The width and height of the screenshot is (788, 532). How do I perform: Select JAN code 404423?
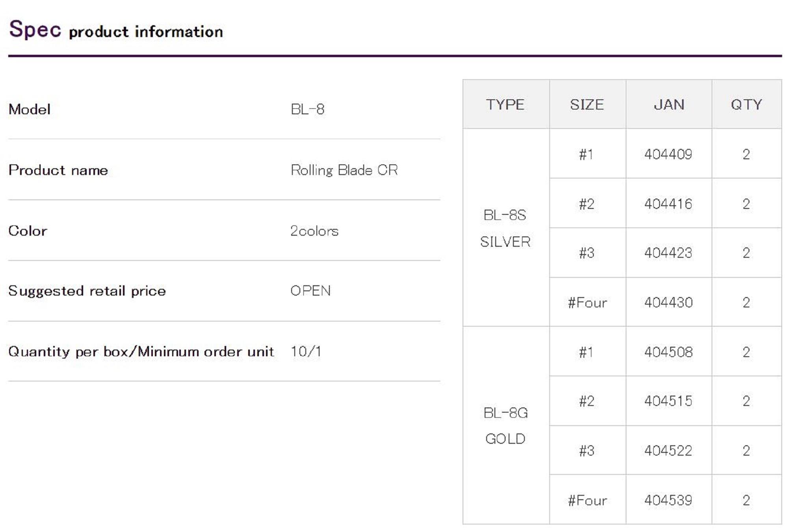coord(668,253)
